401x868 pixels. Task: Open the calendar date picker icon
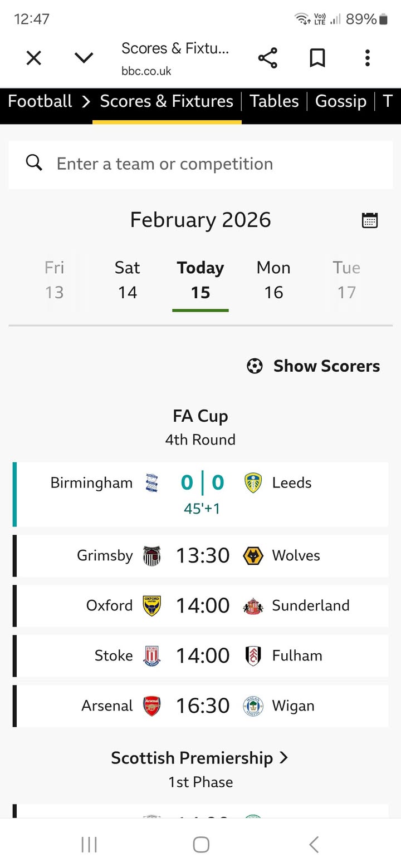click(x=370, y=220)
